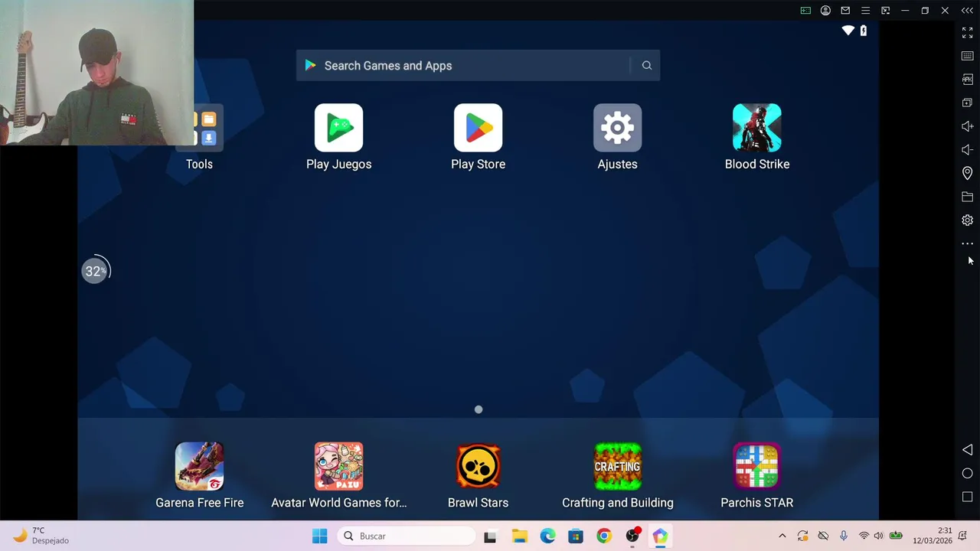Image resolution: width=980 pixels, height=551 pixels.
Task: Click the microphone icon in the system tray
Action: click(844, 536)
